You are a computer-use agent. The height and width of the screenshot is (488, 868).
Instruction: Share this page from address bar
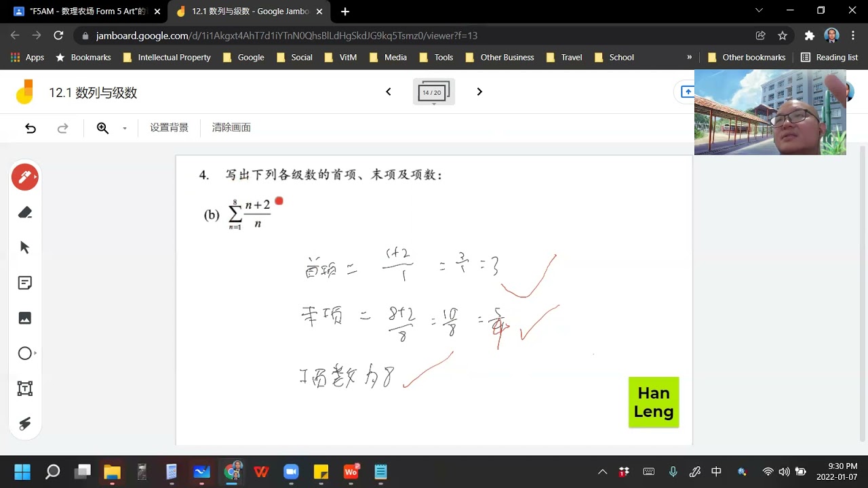pyautogui.click(x=761, y=35)
